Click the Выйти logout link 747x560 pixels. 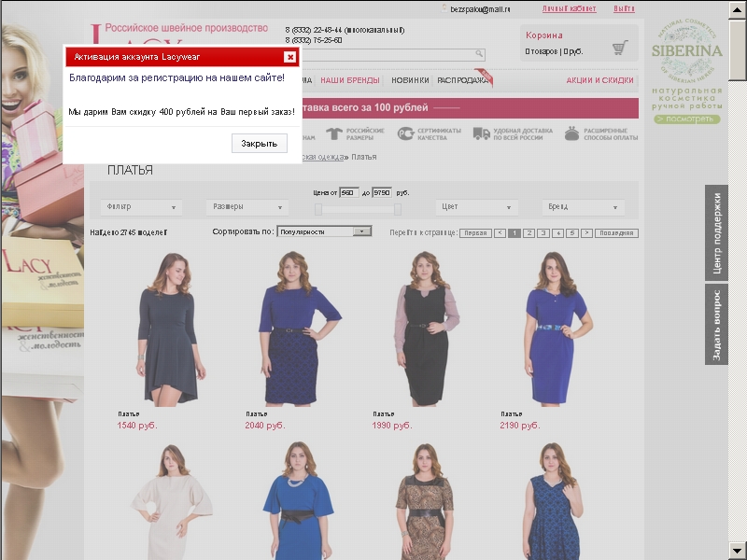(624, 8)
